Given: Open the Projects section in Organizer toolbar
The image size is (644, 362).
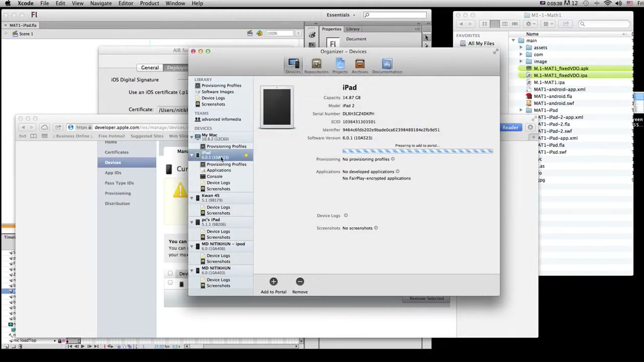Looking at the screenshot, I should click(340, 66).
